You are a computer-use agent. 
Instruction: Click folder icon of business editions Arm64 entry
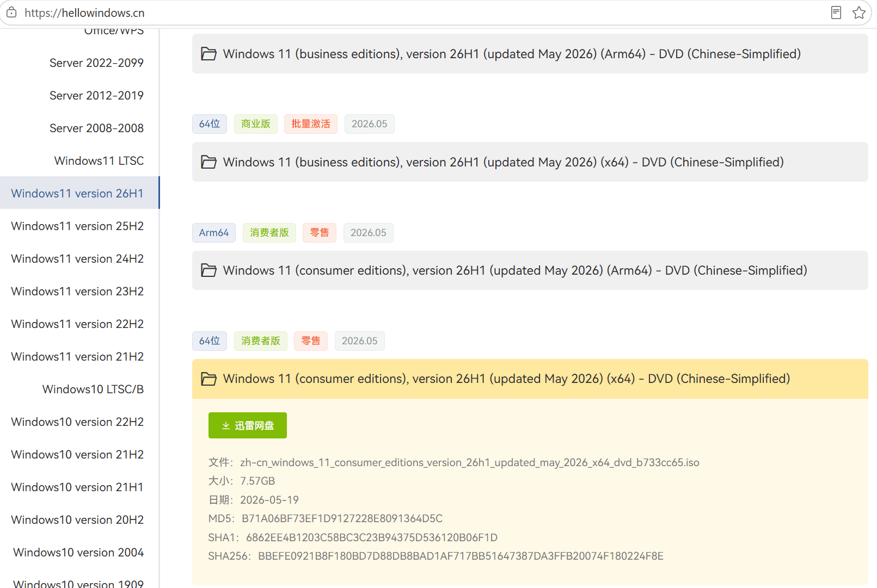[x=208, y=54]
